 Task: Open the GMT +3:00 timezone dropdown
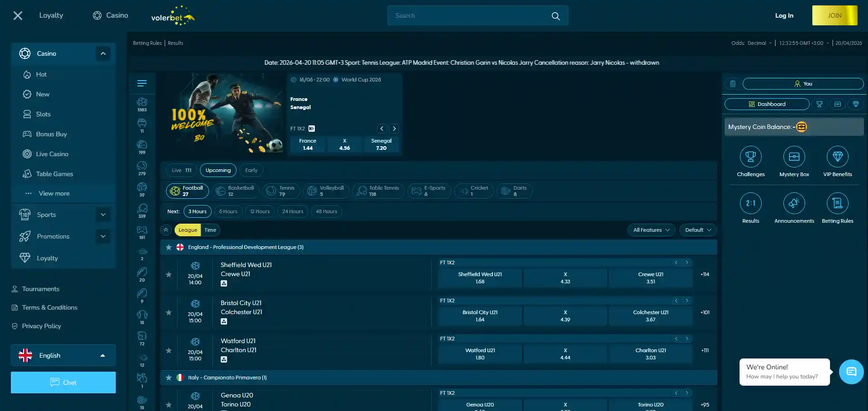[x=804, y=43]
